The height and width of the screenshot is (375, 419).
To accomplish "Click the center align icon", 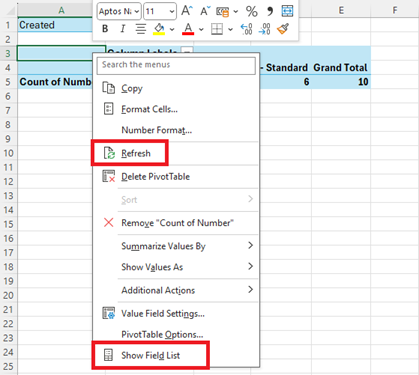I will (141, 29).
